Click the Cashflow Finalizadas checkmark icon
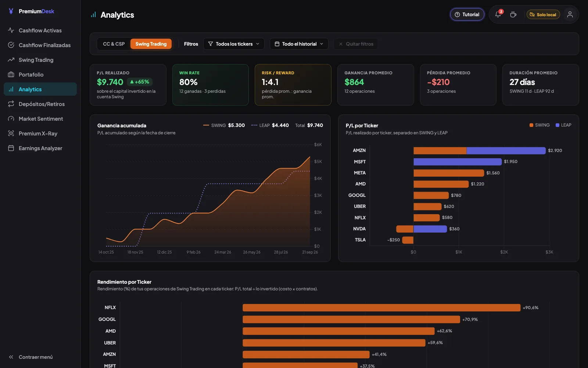 (11, 45)
